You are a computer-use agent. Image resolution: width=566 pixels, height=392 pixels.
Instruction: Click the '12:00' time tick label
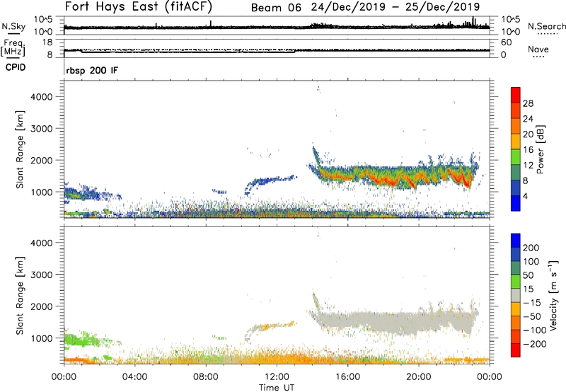(x=277, y=377)
